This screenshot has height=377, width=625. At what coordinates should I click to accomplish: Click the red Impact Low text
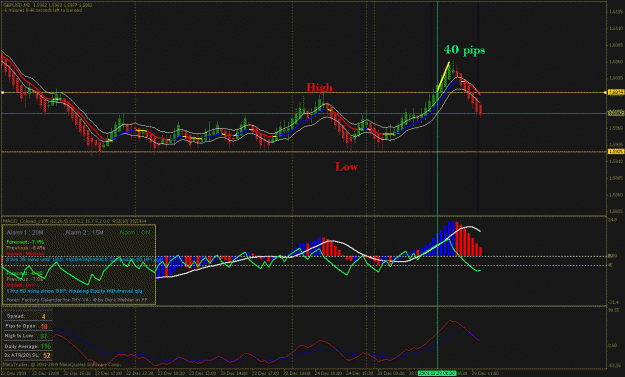(x=21, y=285)
